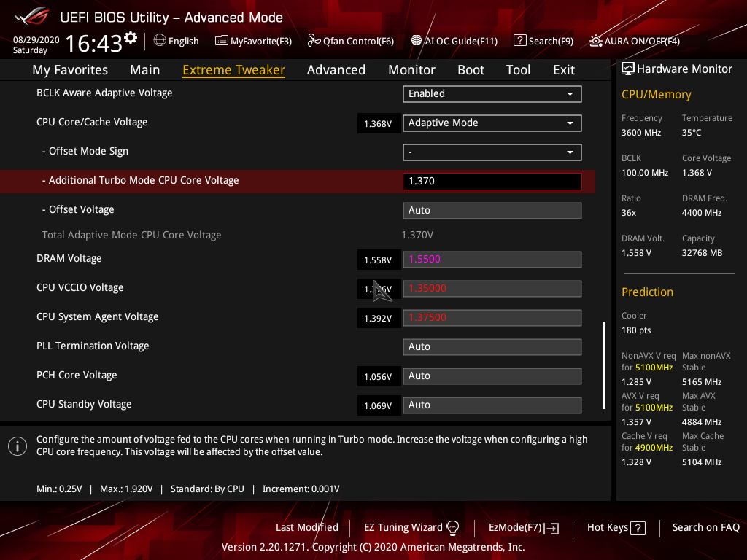The width and height of the screenshot is (747, 560).
Task: Switch to Main tab
Action: pos(145,70)
